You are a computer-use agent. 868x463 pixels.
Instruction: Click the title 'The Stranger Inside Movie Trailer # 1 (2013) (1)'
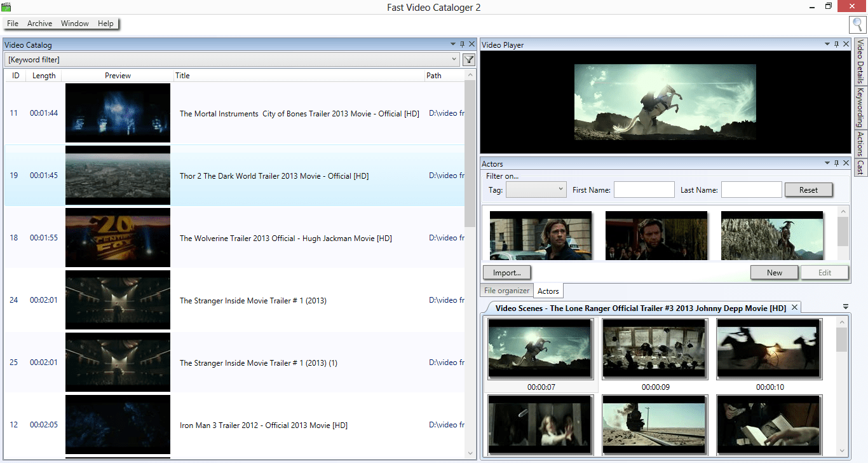click(x=259, y=363)
